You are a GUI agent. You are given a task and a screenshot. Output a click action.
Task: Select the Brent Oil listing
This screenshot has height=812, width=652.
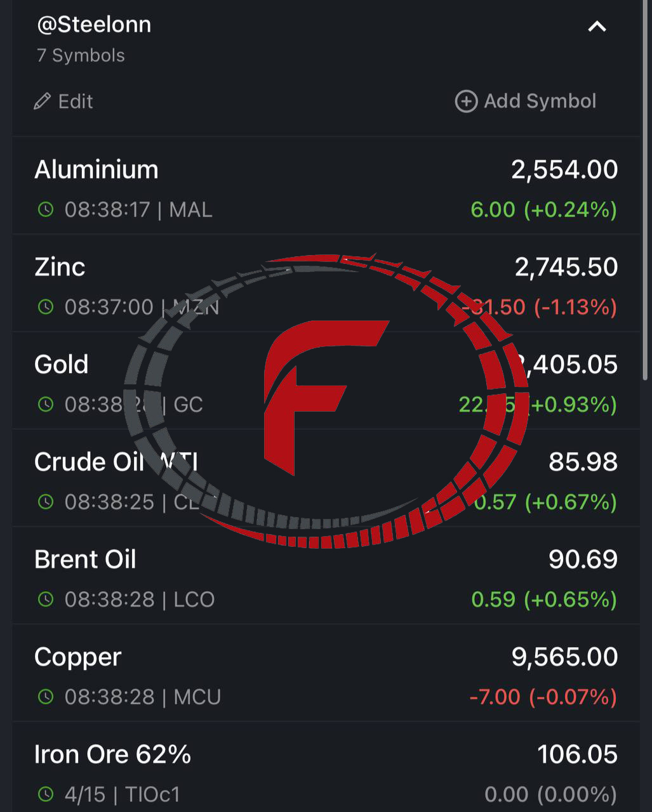(326, 575)
